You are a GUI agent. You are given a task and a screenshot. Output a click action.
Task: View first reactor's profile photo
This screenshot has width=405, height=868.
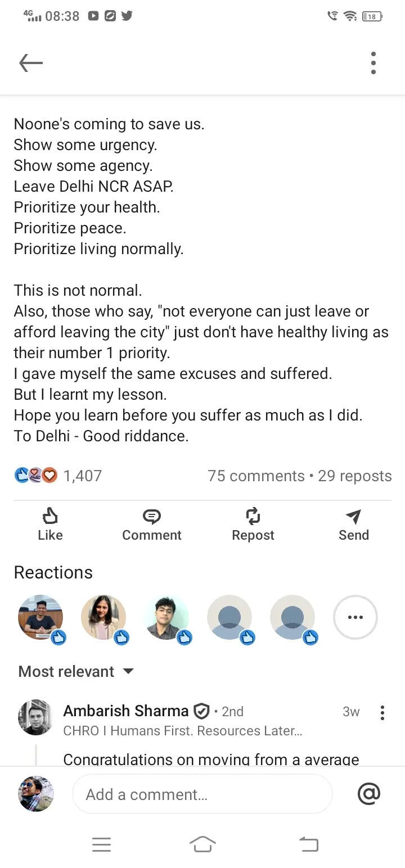pos(40,617)
